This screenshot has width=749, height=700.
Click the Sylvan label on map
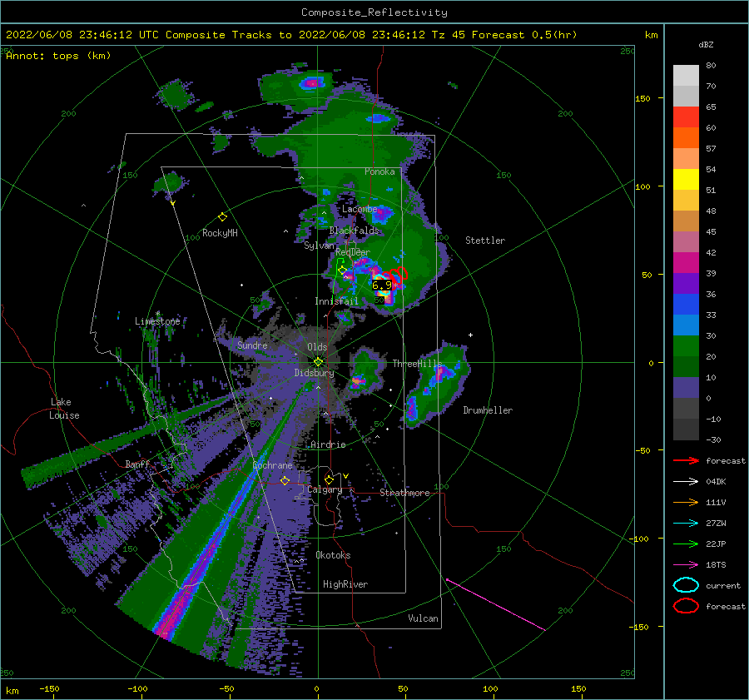tap(319, 246)
